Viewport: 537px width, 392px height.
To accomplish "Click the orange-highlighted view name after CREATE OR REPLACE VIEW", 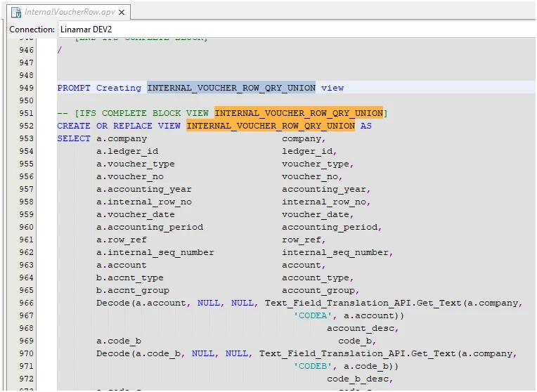I will (271, 126).
